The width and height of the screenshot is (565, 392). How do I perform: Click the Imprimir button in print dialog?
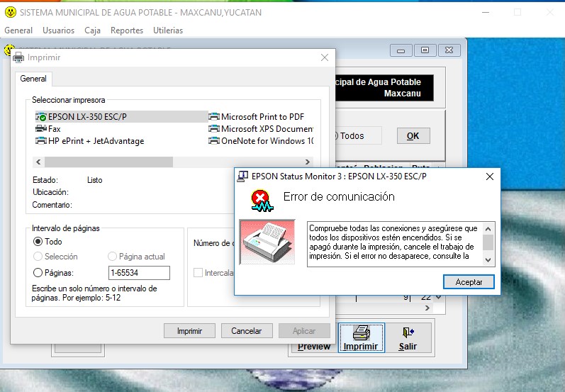point(189,331)
